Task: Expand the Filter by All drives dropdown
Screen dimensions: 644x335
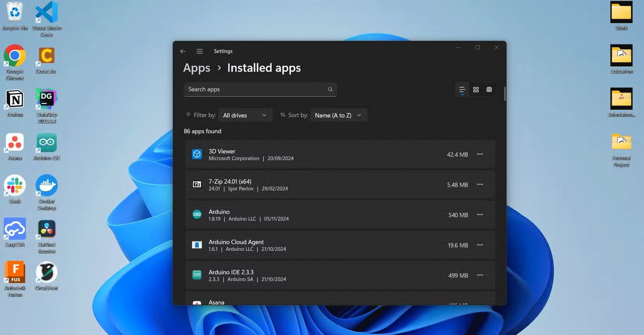Action: point(245,115)
